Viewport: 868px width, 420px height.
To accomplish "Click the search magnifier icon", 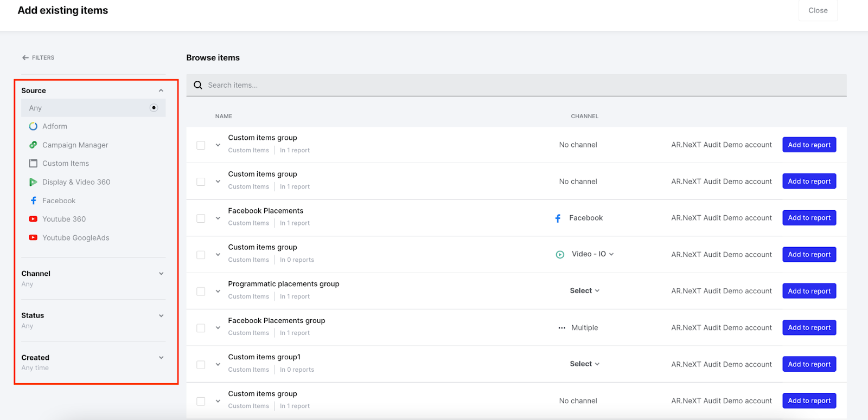I will pyautogui.click(x=198, y=85).
